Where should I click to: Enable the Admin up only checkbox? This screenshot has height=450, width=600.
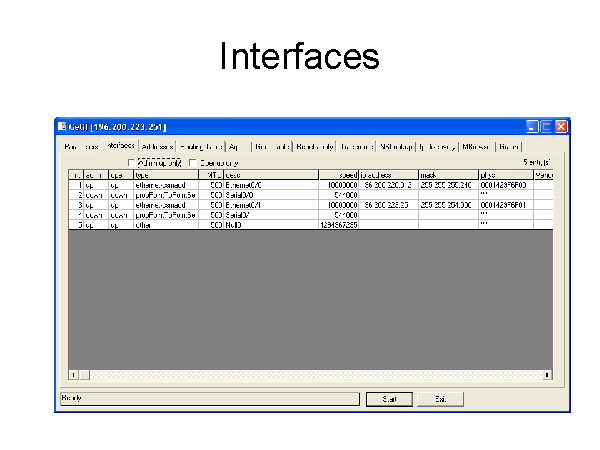(x=131, y=163)
